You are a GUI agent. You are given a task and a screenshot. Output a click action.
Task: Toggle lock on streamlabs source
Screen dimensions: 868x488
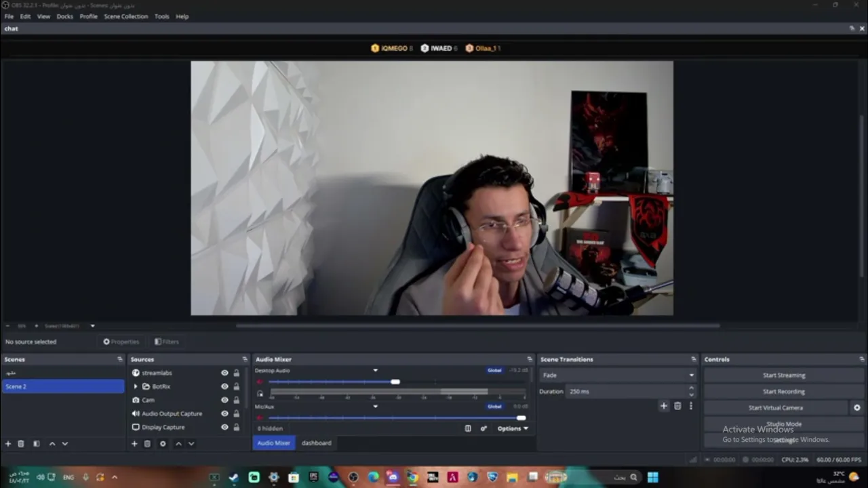coord(237,373)
